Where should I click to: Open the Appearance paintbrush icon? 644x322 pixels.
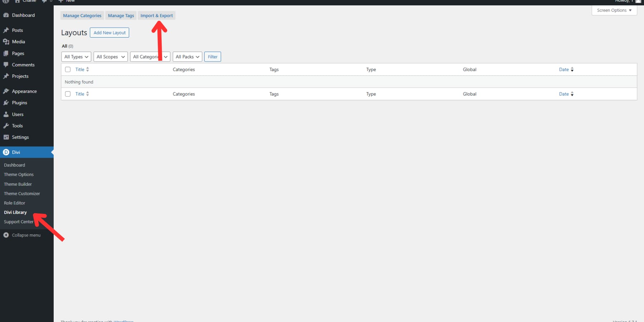7,91
